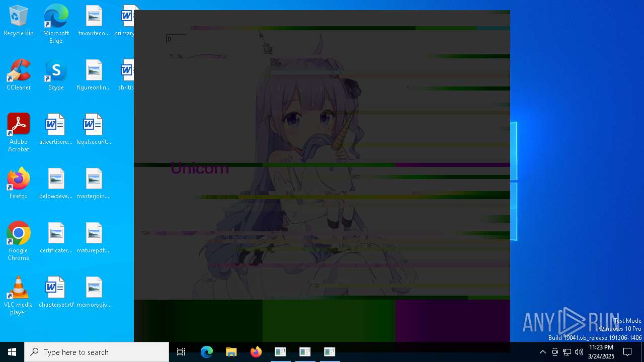Show hidden system tray icons
This screenshot has height=362, width=644.
(542, 352)
